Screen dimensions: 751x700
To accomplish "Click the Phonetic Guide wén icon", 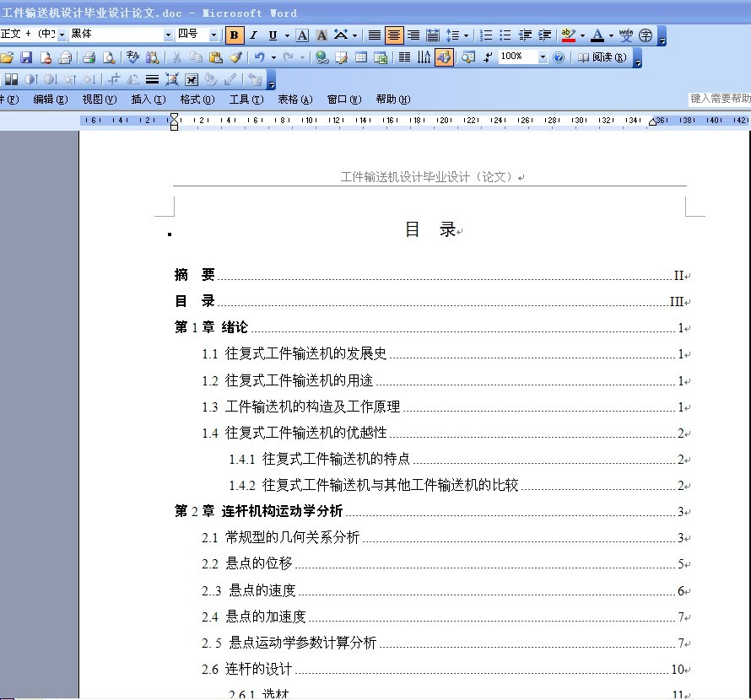I will pyautogui.click(x=626, y=35).
